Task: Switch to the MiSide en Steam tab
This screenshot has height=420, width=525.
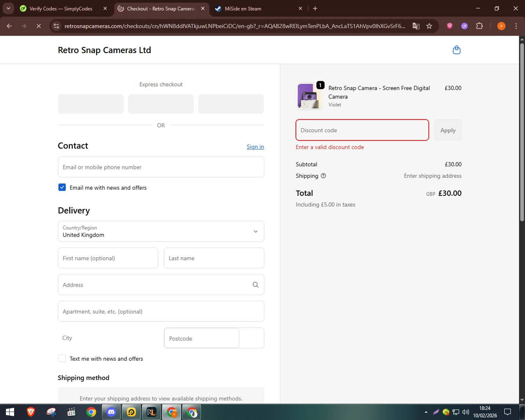Action: 243,9
